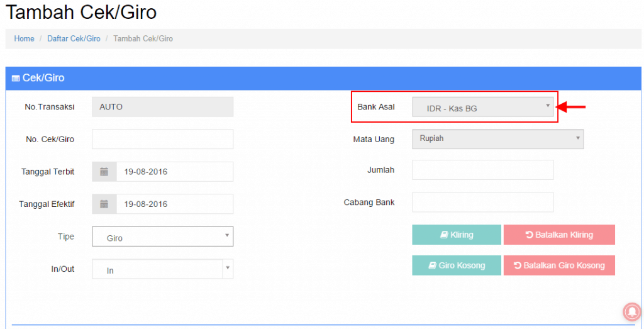Click the Tanggal Terbit date field
Viewport: 644px width, 329px height.
click(175, 172)
